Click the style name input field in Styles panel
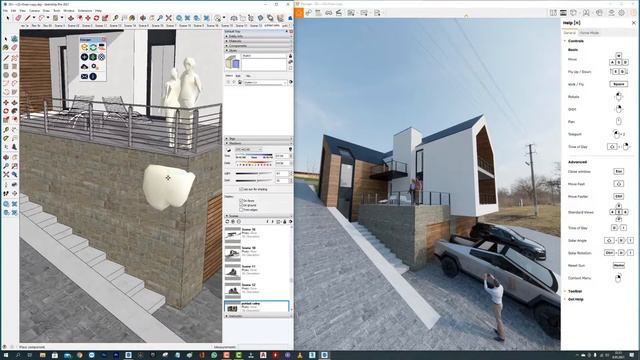640x360 pixels. point(264,56)
